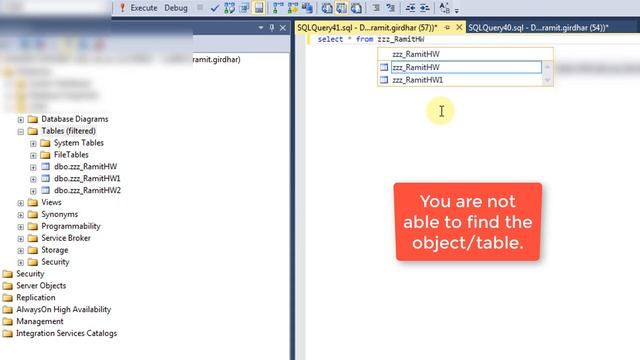640x360 pixels.
Task: Select the dbo.zzz_RamitHW1 table
Action: (x=87, y=178)
